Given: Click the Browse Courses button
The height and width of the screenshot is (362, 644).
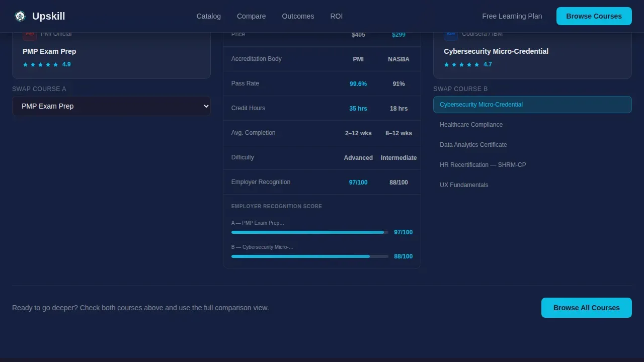Looking at the screenshot, I should coord(594,16).
